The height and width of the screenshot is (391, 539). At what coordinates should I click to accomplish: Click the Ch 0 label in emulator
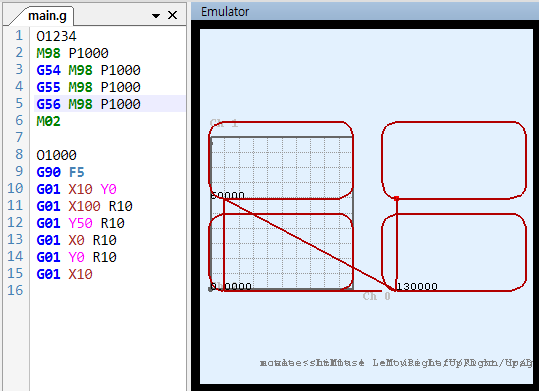click(376, 296)
